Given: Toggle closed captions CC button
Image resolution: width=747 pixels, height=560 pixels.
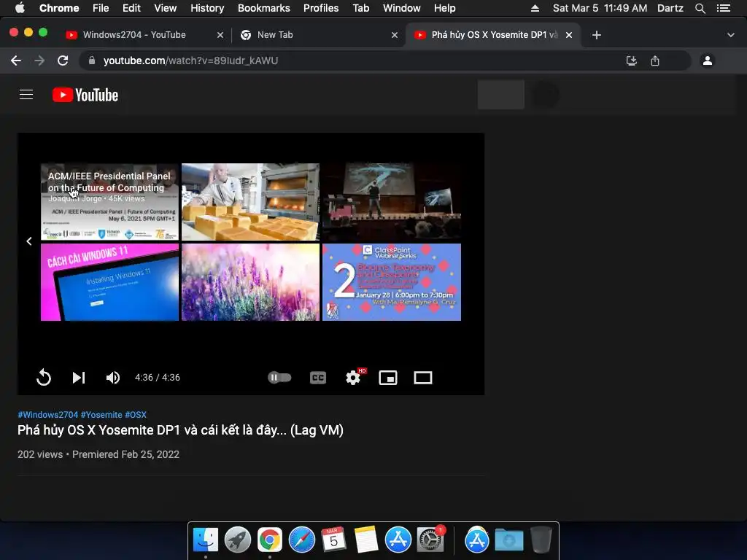Looking at the screenshot, I should pyautogui.click(x=318, y=378).
